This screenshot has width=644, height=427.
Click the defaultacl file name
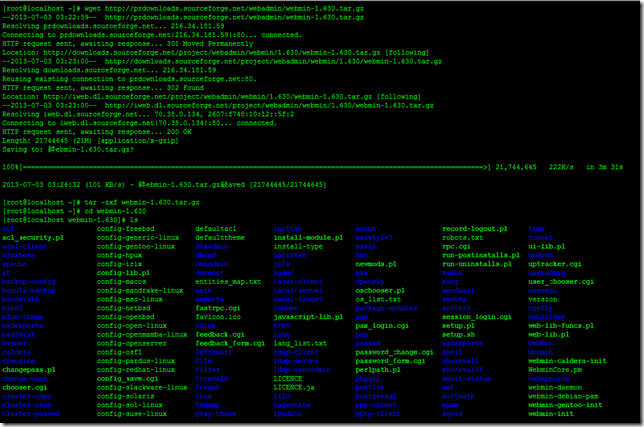tap(216, 229)
